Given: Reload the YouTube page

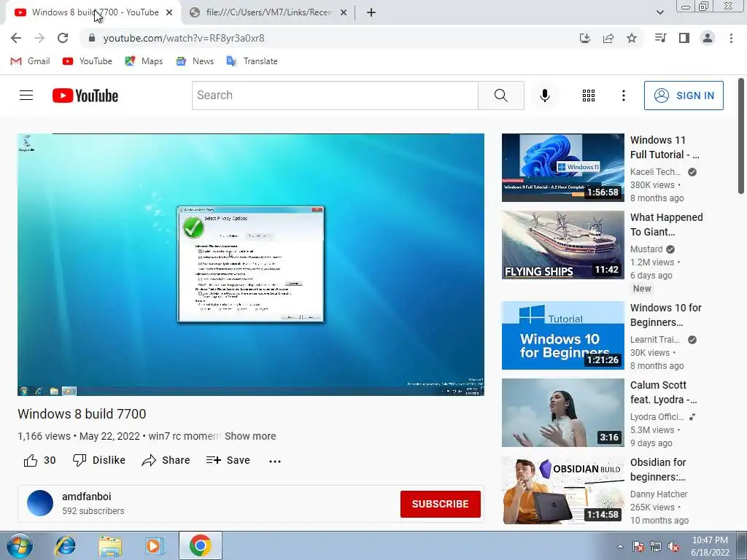Looking at the screenshot, I should pos(63,38).
